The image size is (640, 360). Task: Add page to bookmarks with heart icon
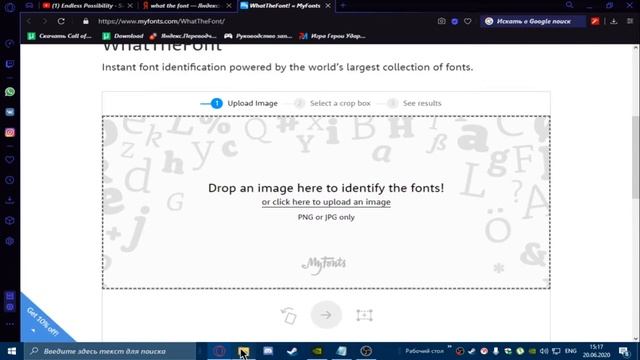[468, 21]
